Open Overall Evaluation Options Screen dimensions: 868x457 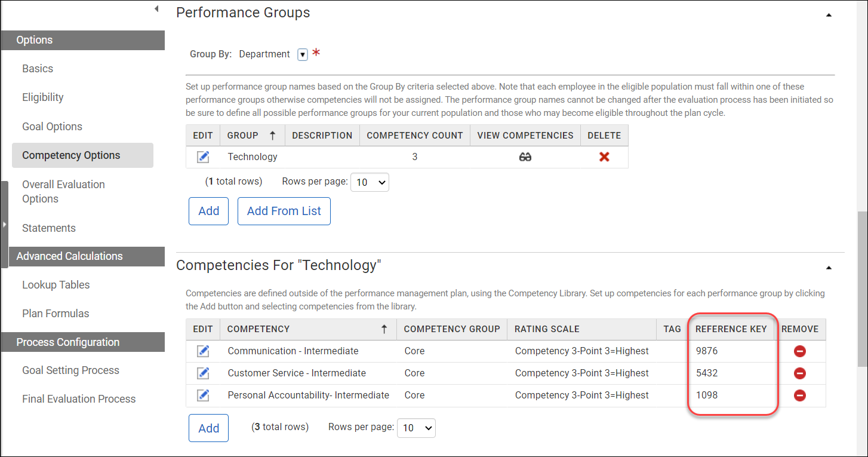pos(64,192)
